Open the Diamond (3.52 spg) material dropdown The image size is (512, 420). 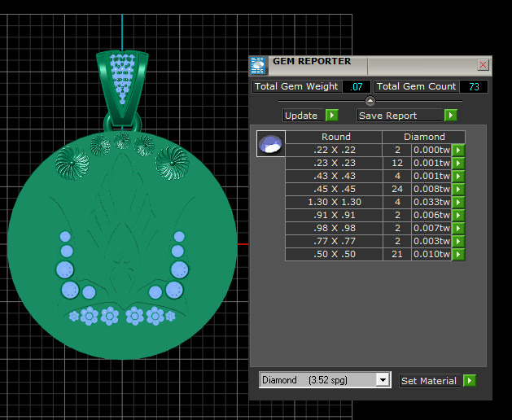(383, 380)
